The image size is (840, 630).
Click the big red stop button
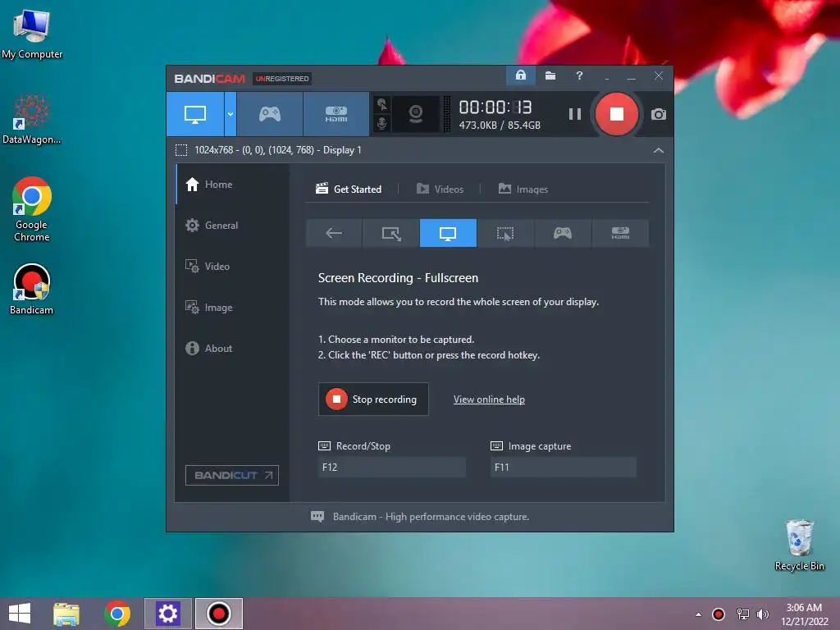617,113
